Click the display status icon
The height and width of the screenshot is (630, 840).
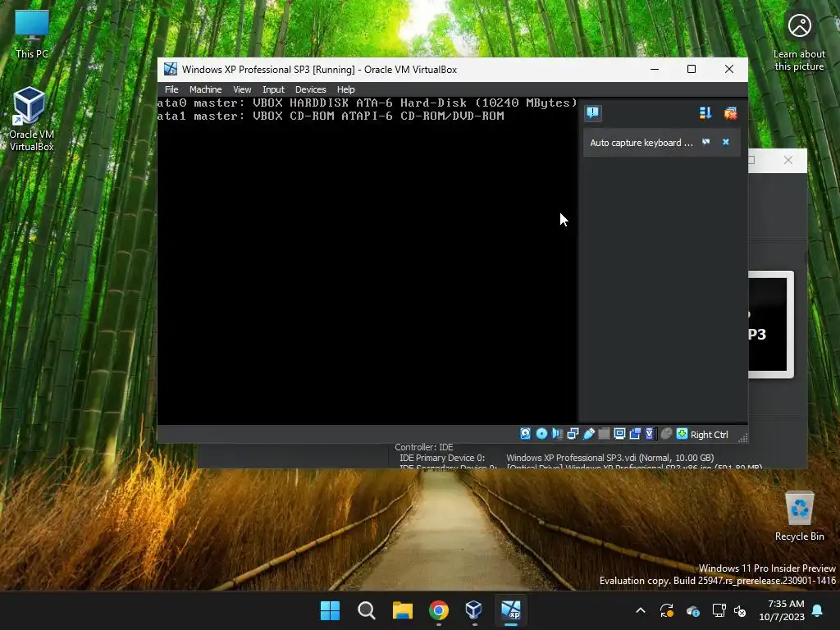(x=620, y=434)
